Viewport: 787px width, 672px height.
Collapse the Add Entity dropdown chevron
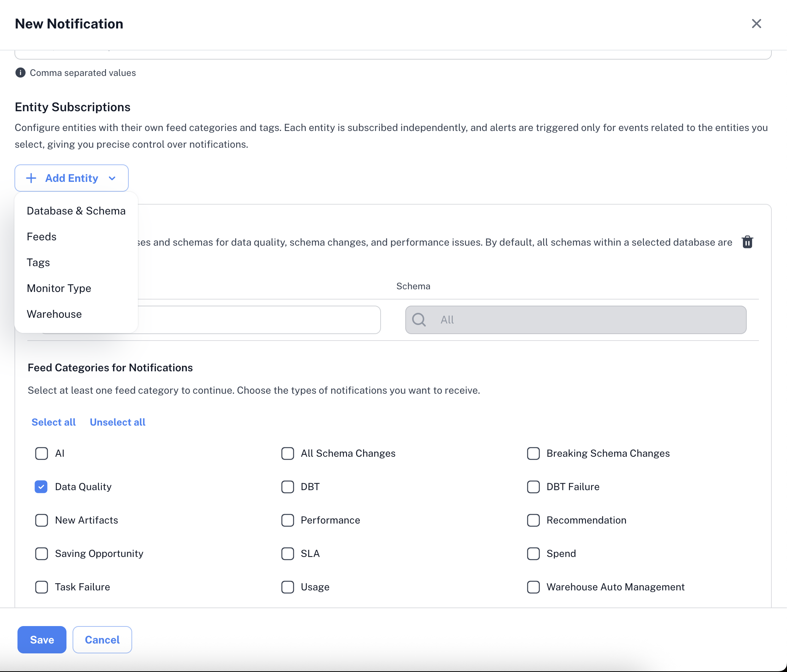[112, 178]
